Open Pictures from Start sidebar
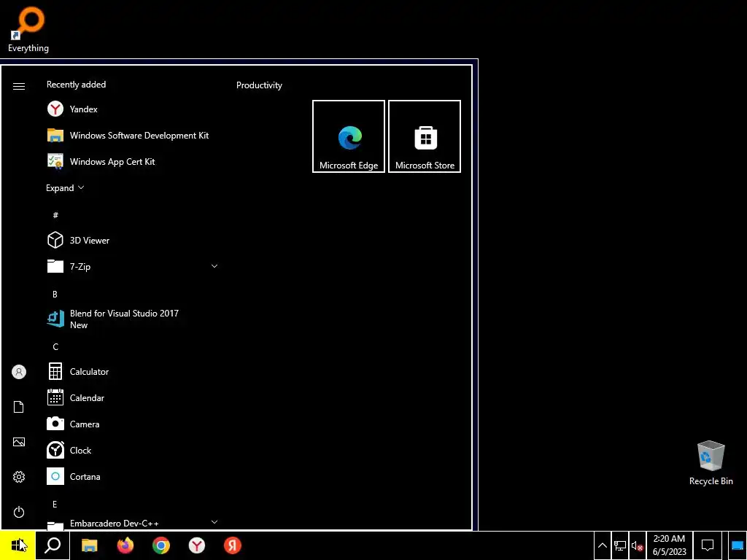Viewport: 747px width, 560px height. pyautogui.click(x=18, y=442)
